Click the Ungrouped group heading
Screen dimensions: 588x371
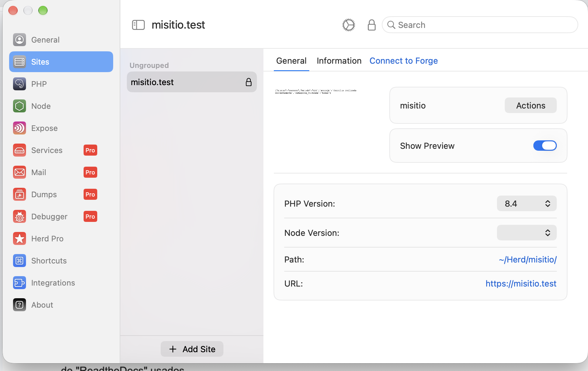pos(149,65)
